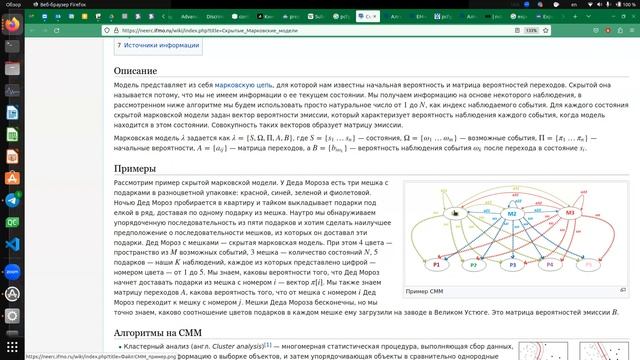Open Ubuntu Software from the dock
The image size is (640, 360).
pyautogui.click(x=12, y=178)
